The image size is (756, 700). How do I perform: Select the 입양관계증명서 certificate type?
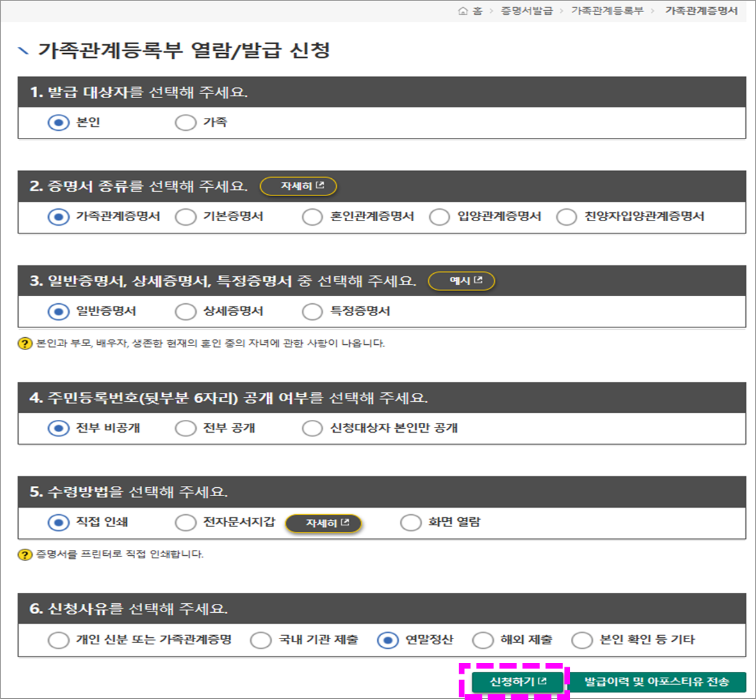click(440, 217)
